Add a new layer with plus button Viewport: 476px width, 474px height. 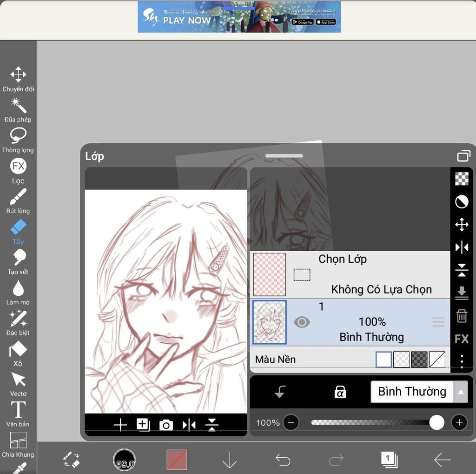tap(120, 425)
